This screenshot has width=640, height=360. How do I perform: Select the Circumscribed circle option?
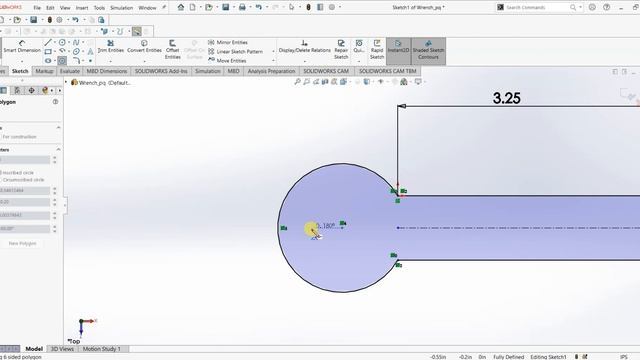[x=22, y=180]
